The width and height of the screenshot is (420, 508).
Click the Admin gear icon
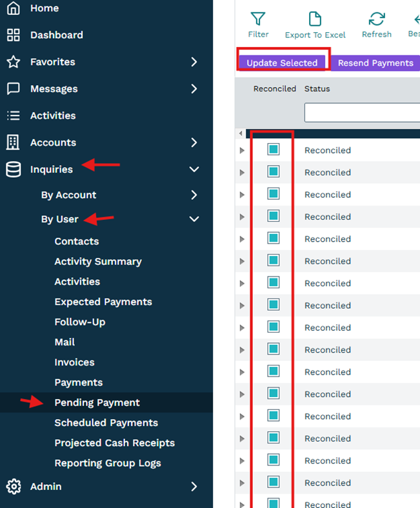tap(13, 487)
